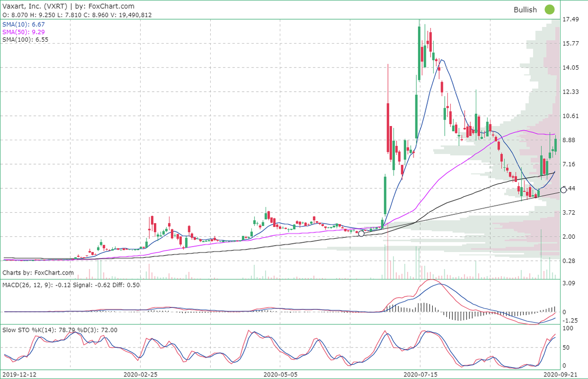Click the stochastic 100 axis value

[568, 328]
